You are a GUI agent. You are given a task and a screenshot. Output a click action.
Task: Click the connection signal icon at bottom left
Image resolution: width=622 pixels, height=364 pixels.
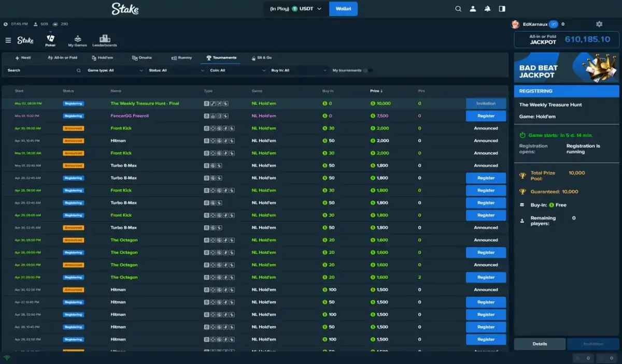(x=7, y=358)
